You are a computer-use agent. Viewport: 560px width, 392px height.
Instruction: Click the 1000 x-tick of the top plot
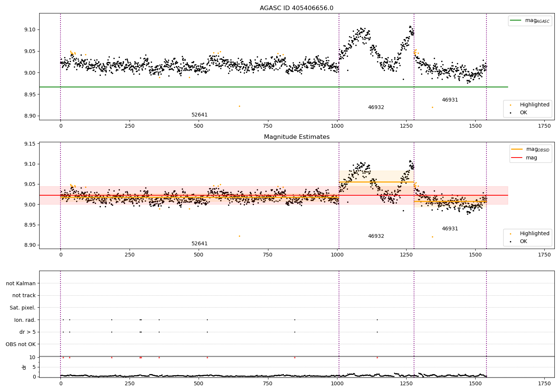[337, 126]
